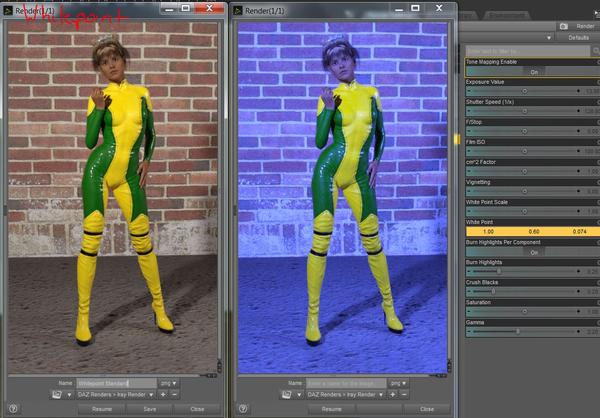
Task: Open help in normal-color Render window
Action: tap(13, 409)
